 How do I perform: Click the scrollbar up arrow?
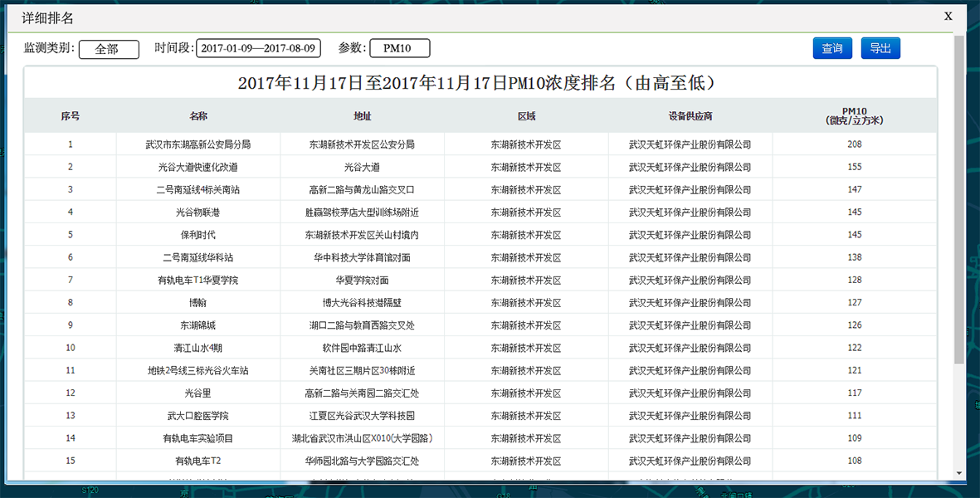click(958, 28)
